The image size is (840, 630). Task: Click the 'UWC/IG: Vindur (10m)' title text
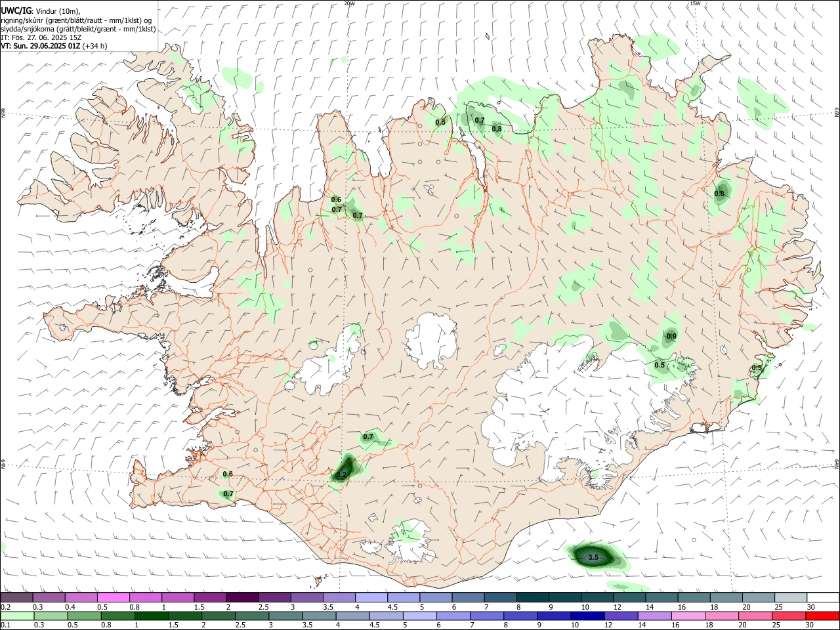41,11
